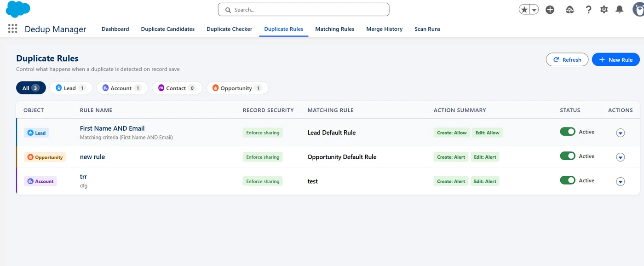Switch off the 'trr' Account rule toggle
This screenshot has width=644, height=266.
[x=568, y=180]
